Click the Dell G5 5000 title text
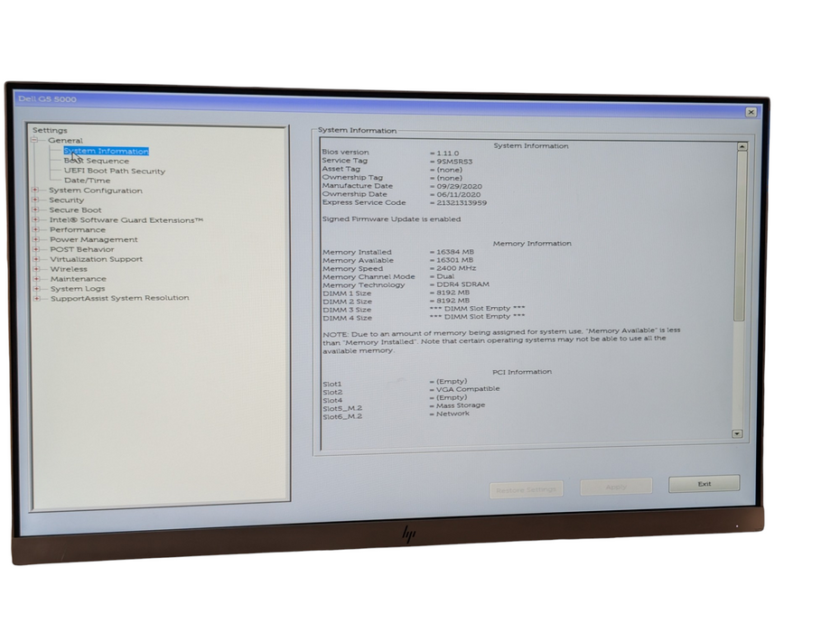The height and width of the screenshot is (632, 840). [x=47, y=99]
